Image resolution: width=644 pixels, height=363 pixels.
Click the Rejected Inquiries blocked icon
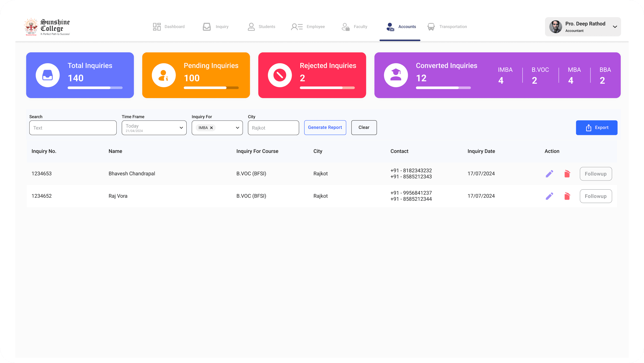(x=280, y=75)
